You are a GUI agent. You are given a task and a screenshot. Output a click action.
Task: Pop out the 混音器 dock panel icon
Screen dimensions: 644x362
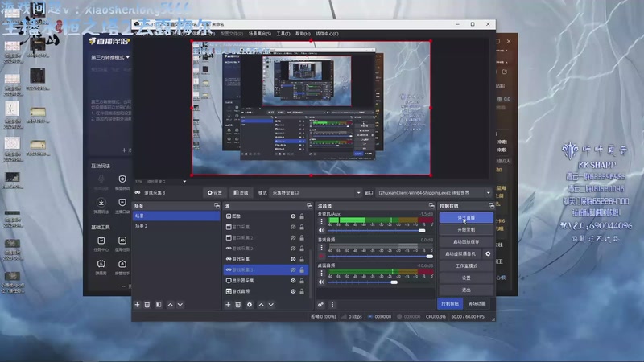click(431, 206)
